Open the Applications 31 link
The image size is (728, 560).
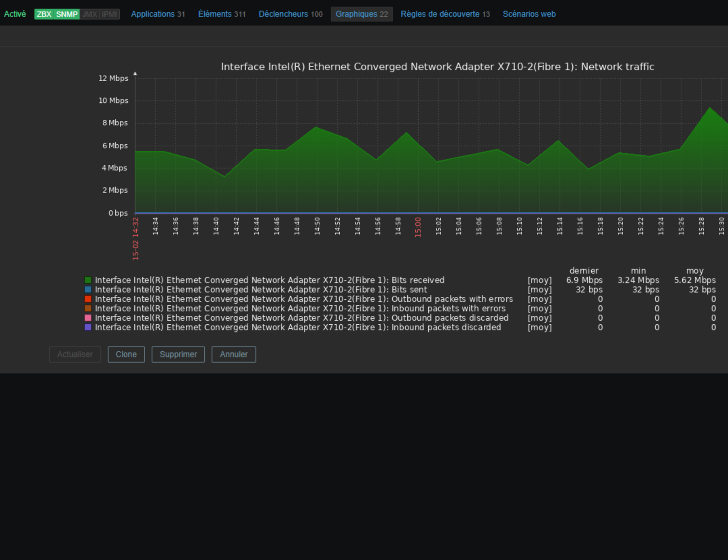[158, 14]
